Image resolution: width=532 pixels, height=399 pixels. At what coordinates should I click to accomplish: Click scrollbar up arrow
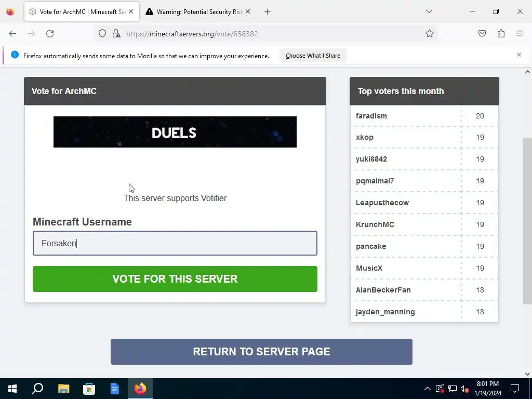click(527, 72)
